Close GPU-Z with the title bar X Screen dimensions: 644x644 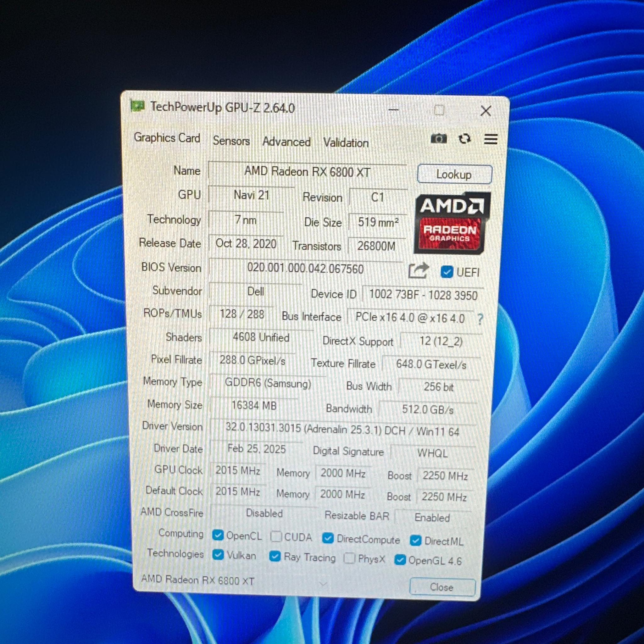[486, 111]
